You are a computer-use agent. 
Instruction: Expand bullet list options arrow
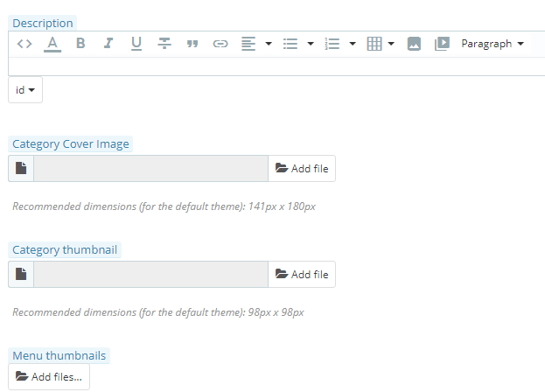click(311, 44)
